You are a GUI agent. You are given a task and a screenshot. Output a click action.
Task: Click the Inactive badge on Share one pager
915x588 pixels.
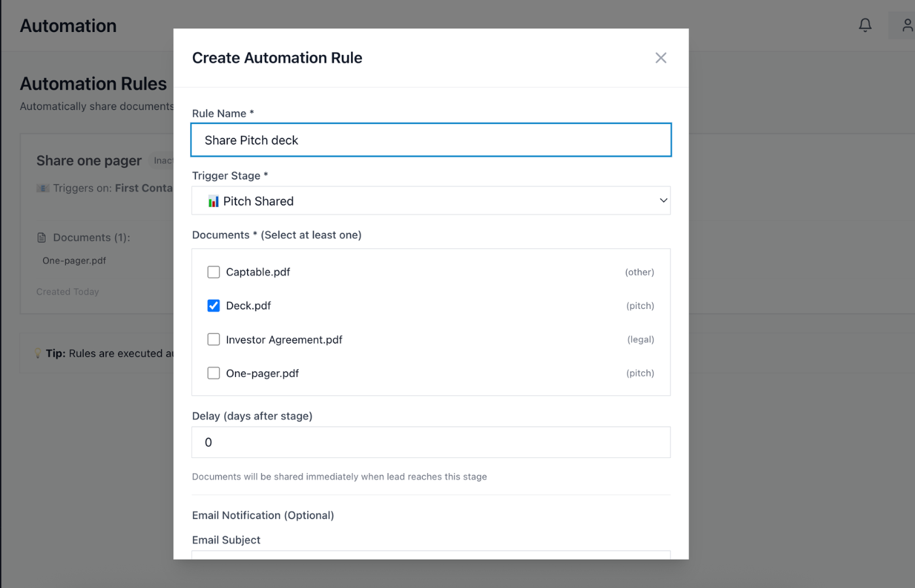pyautogui.click(x=165, y=160)
